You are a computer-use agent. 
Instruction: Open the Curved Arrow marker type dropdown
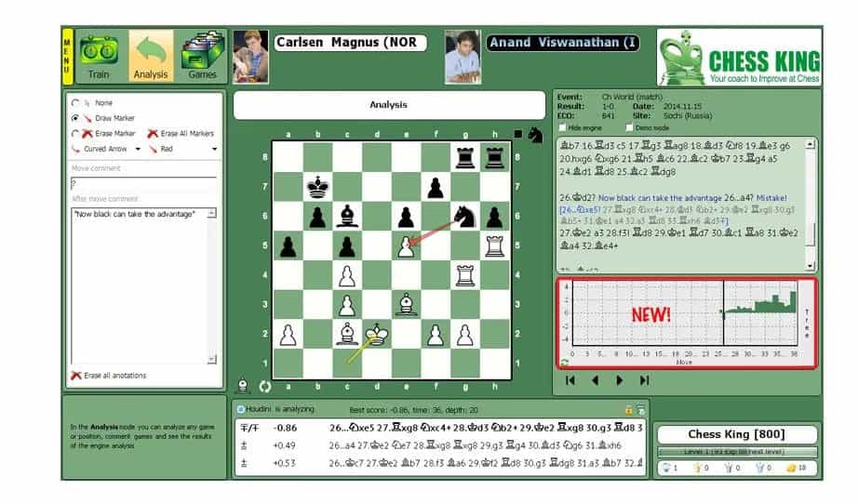coord(138,149)
